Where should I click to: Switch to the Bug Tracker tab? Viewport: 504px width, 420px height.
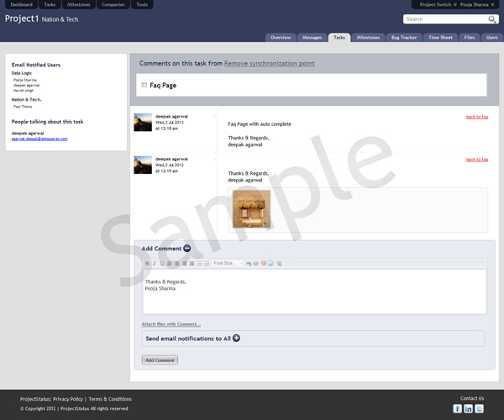(403, 38)
